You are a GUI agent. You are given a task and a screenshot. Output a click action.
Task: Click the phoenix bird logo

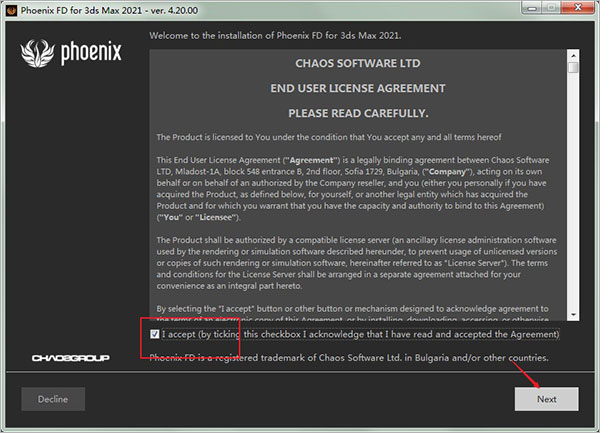coord(38,54)
